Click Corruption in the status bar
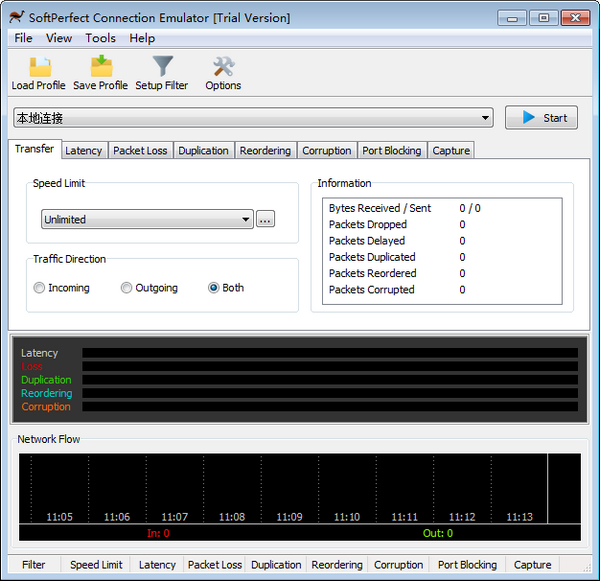The image size is (600, 581). tap(398, 565)
